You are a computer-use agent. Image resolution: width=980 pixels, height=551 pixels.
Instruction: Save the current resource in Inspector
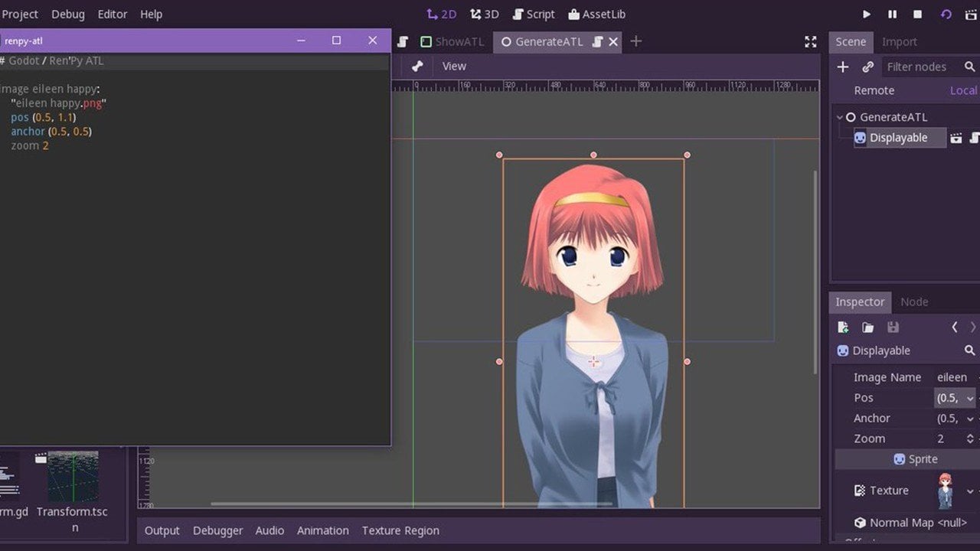(x=893, y=328)
